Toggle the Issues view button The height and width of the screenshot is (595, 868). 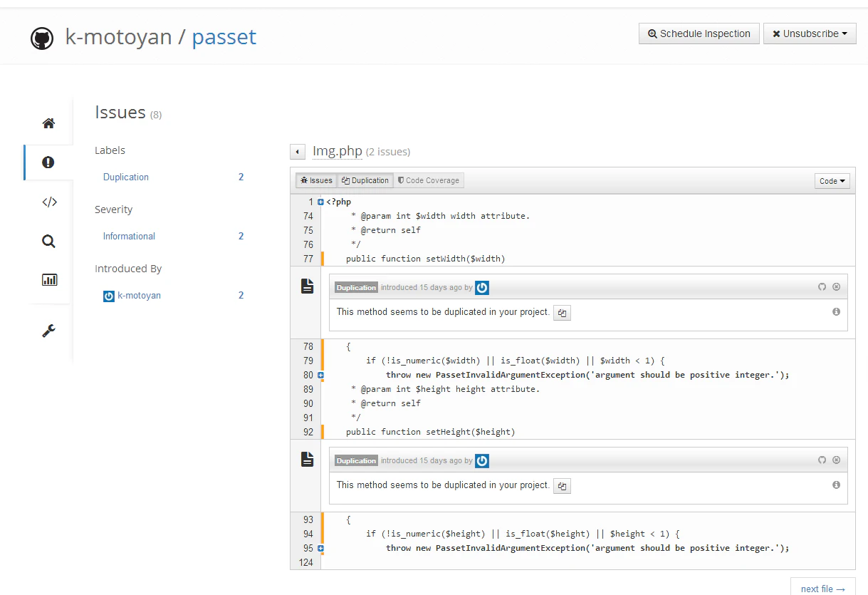tap(316, 181)
